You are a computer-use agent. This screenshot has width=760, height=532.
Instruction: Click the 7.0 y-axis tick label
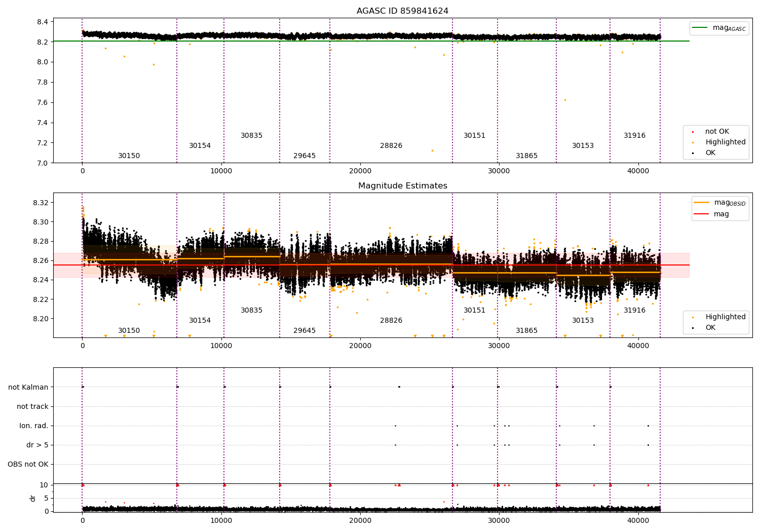(43, 163)
